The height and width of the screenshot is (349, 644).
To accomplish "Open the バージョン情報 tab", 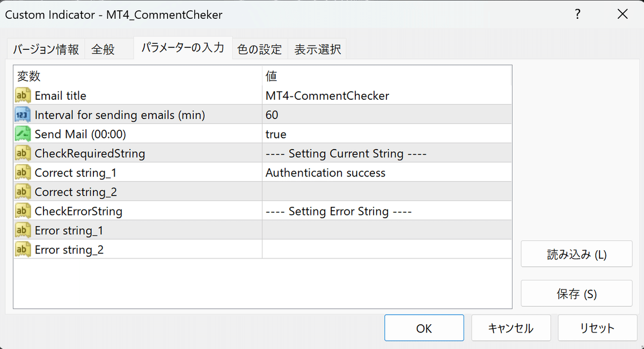I will 46,49.
